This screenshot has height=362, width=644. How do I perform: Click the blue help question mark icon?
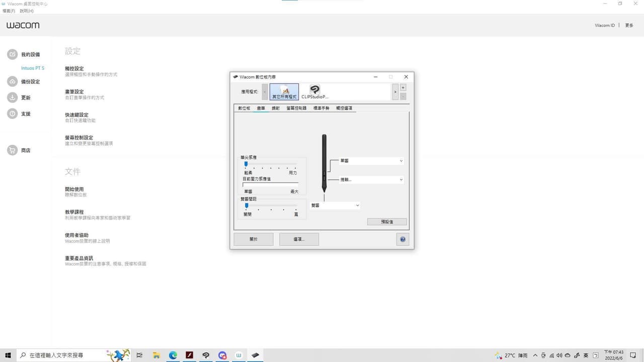(403, 239)
